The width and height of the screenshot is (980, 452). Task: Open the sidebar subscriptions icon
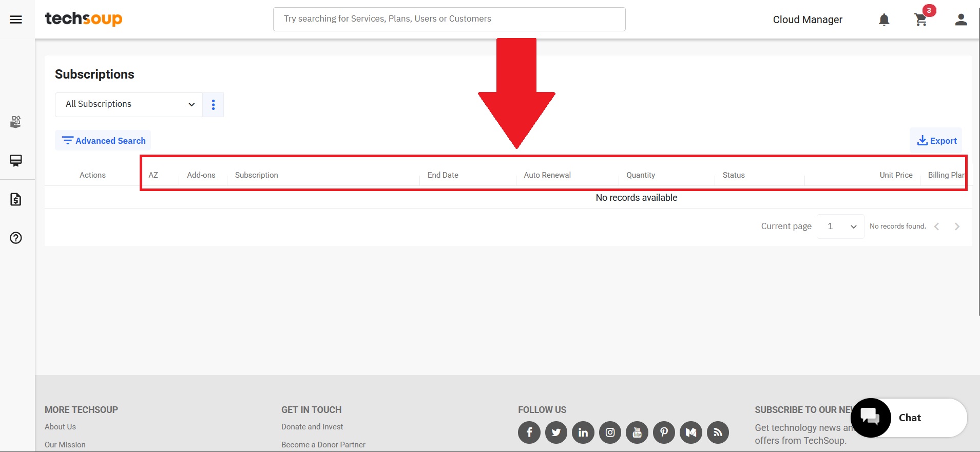tap(16, 161)
